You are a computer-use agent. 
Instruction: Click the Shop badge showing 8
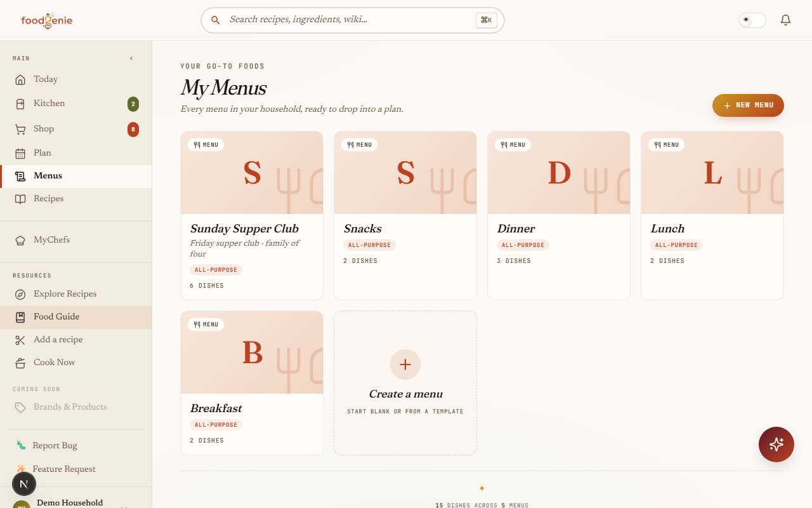point(133,130)
